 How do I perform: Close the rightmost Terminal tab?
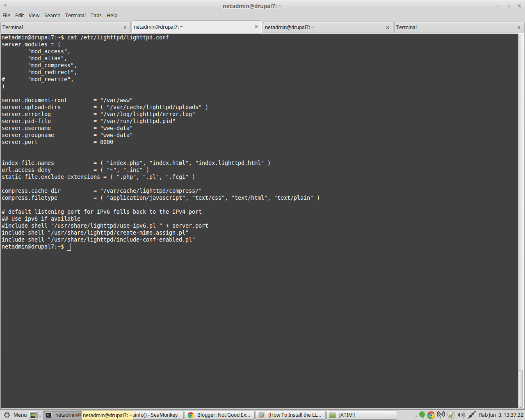[x=518, y=27]
